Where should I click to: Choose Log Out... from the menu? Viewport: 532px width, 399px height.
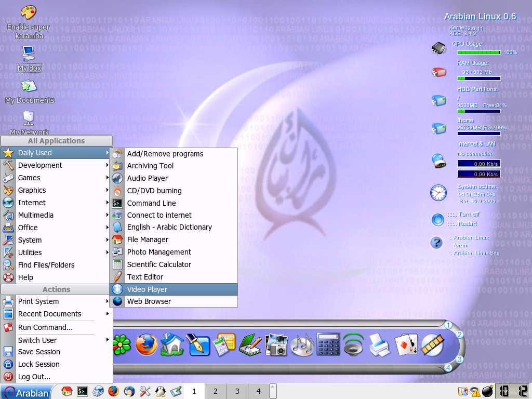coord(56,377)
